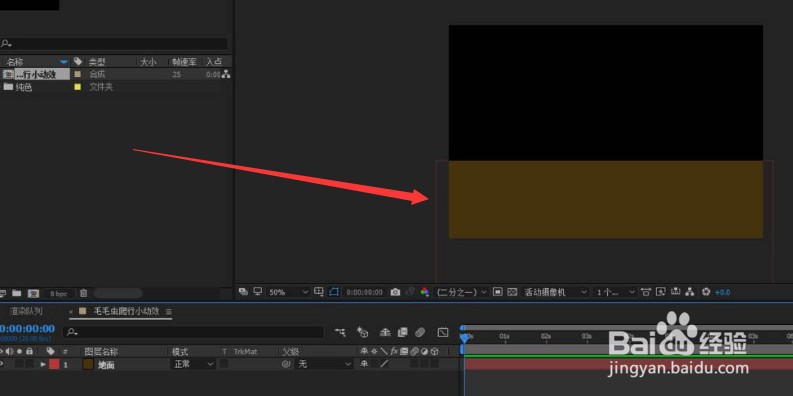Toggle mask and shape path visibility
This screenshot has width=793, height=396.
tap(333, 292)
